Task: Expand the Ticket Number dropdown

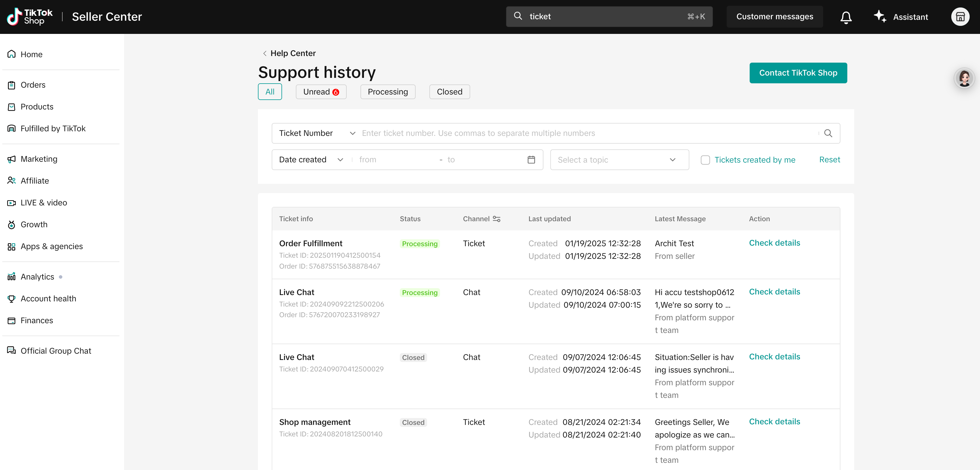Action: pyautogui.click(x=317, y=133)
